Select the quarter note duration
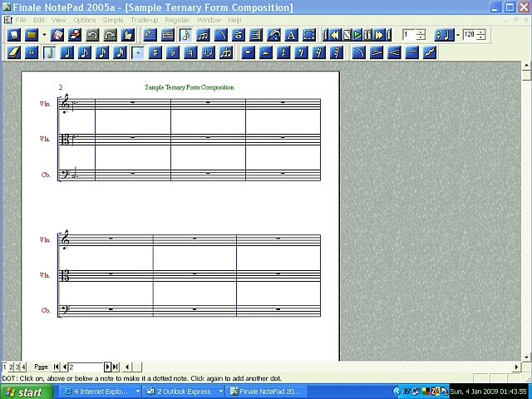Image resolution: width=532 pixels, height=399 pixels. click(x=66, y=53)
